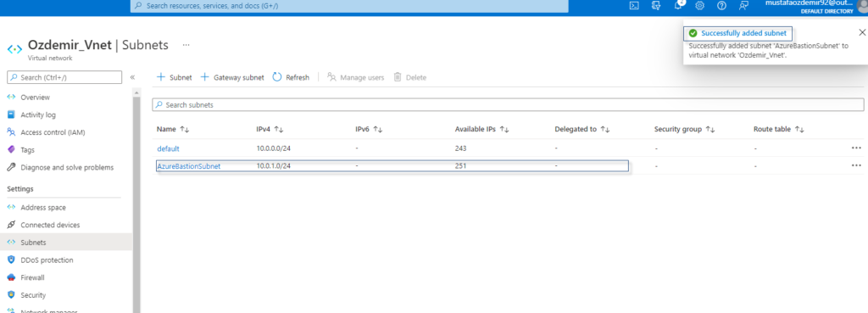Focus the global search resources bar
The image size is (868, 313).
point(349,6)
